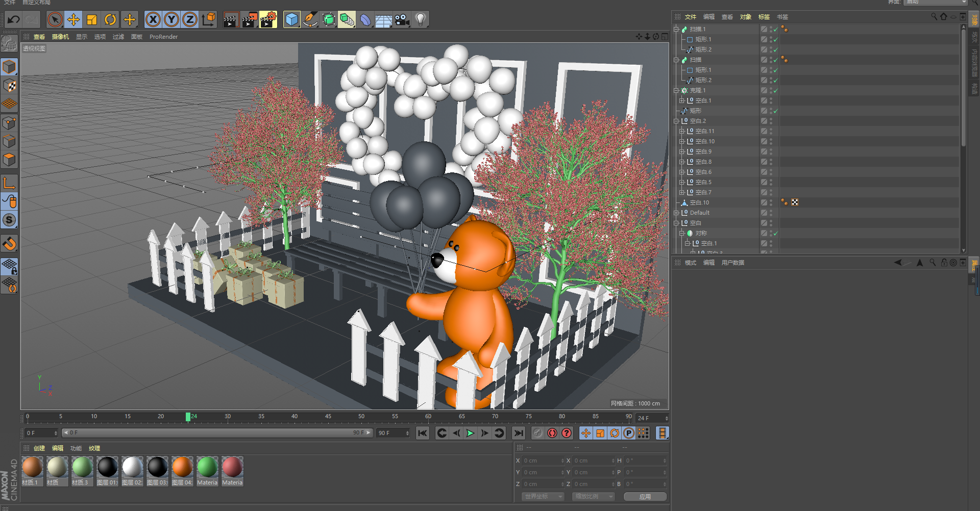Viewport: 980px width, 511px height.
Task: Toggle X axis lock
Action: pos(153,20)
